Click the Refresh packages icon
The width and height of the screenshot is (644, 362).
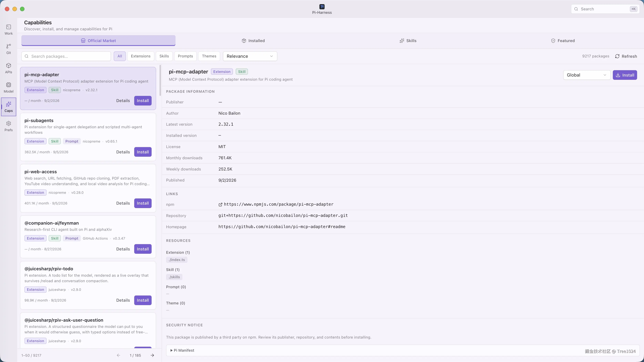point(617,56)
